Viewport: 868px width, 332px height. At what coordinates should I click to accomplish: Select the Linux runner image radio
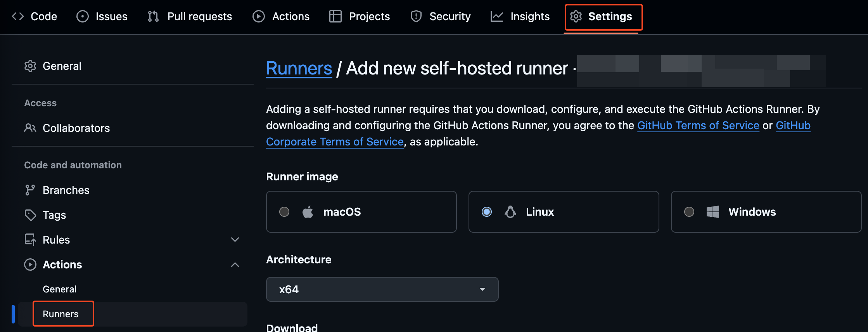pos(487,212)
